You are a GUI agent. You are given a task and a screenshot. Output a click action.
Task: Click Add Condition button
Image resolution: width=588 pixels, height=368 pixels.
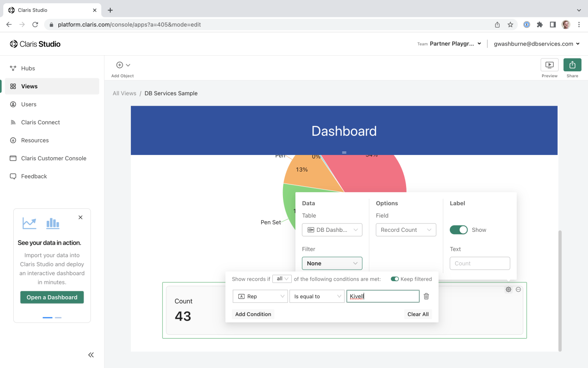[x=253, y=314]
